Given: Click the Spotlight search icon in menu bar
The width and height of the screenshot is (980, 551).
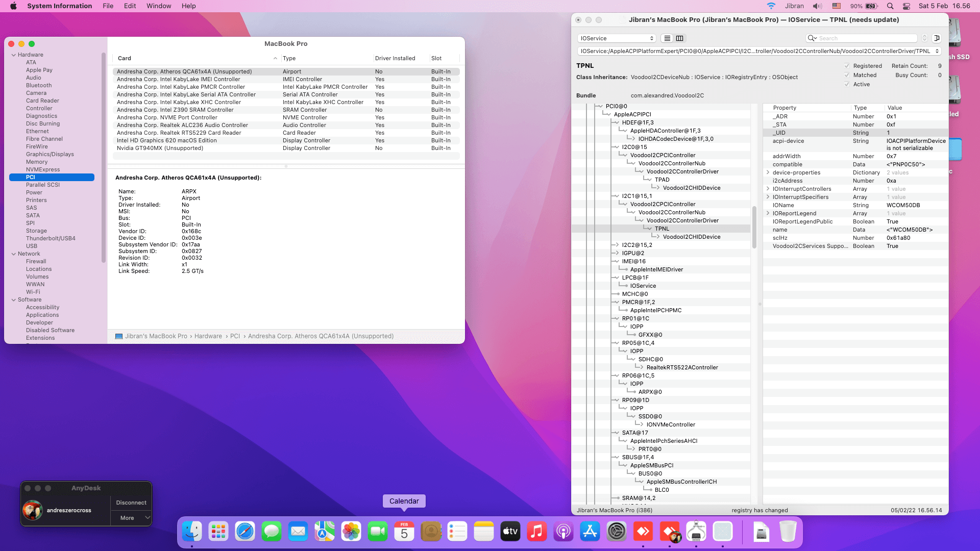Looking at the screenshot, I should [890, 6].
